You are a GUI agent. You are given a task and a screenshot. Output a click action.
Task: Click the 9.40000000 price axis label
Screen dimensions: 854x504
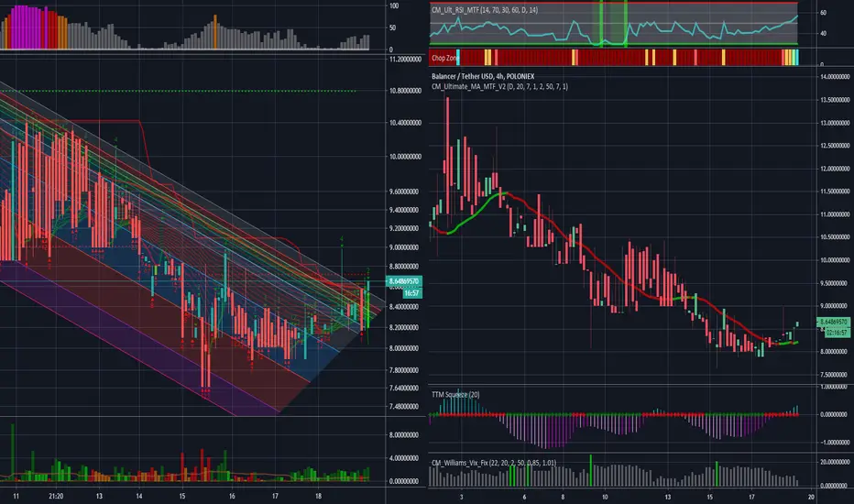(x=404, y=210)
